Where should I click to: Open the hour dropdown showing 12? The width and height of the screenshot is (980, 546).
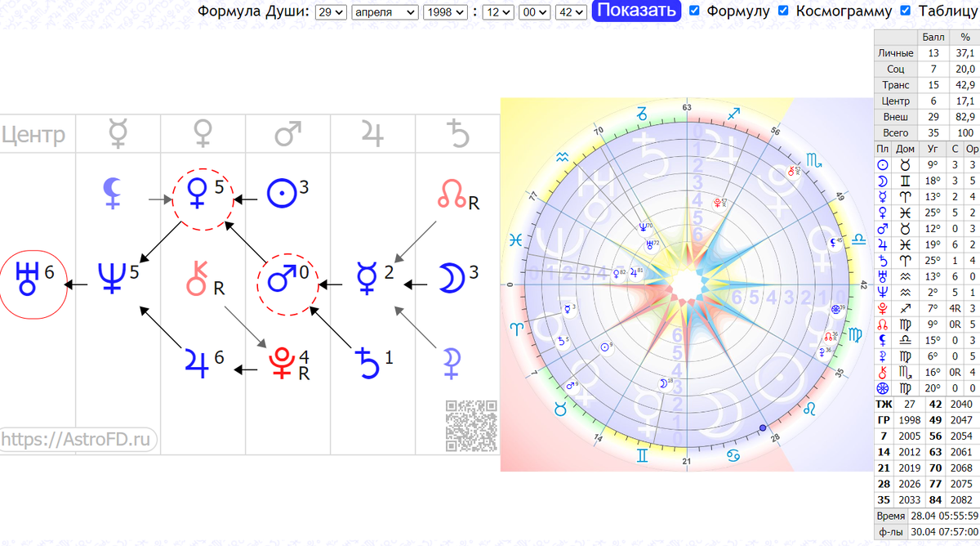pyautogui.click(x=497, y=11)
